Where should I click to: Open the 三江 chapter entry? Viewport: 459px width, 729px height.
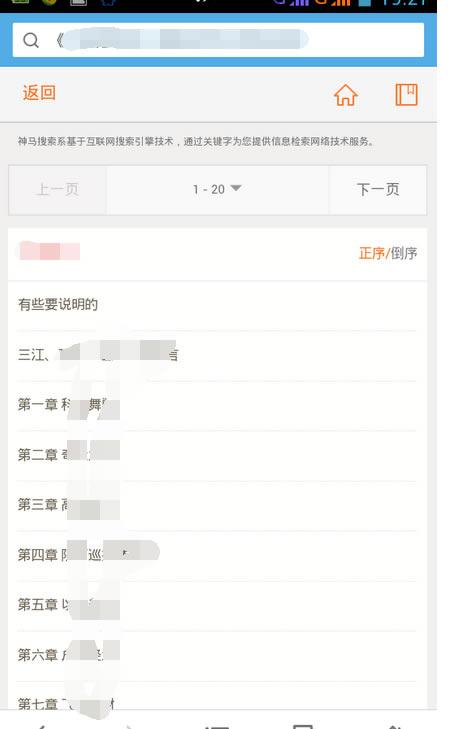216,356
